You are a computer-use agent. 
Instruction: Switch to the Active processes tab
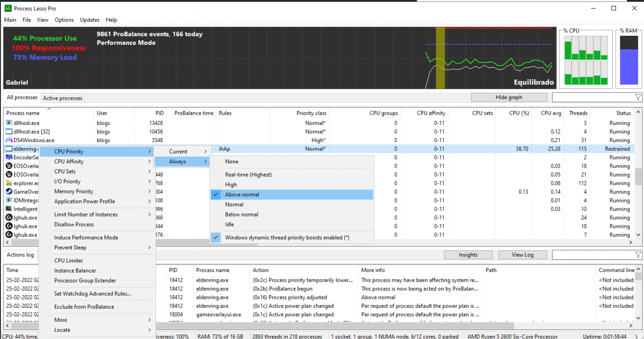(x=62, y=98)
